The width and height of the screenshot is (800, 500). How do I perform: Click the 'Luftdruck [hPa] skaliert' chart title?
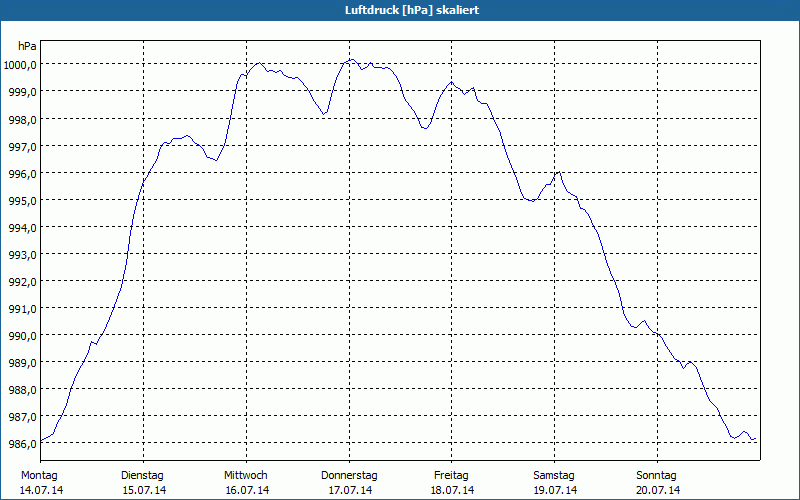[x=412, y=10]
